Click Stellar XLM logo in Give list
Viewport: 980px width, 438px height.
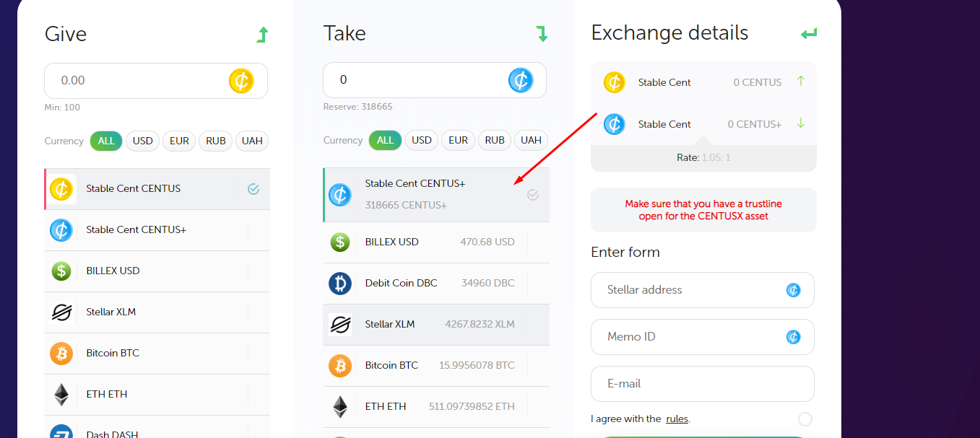[x=61, y=312]
